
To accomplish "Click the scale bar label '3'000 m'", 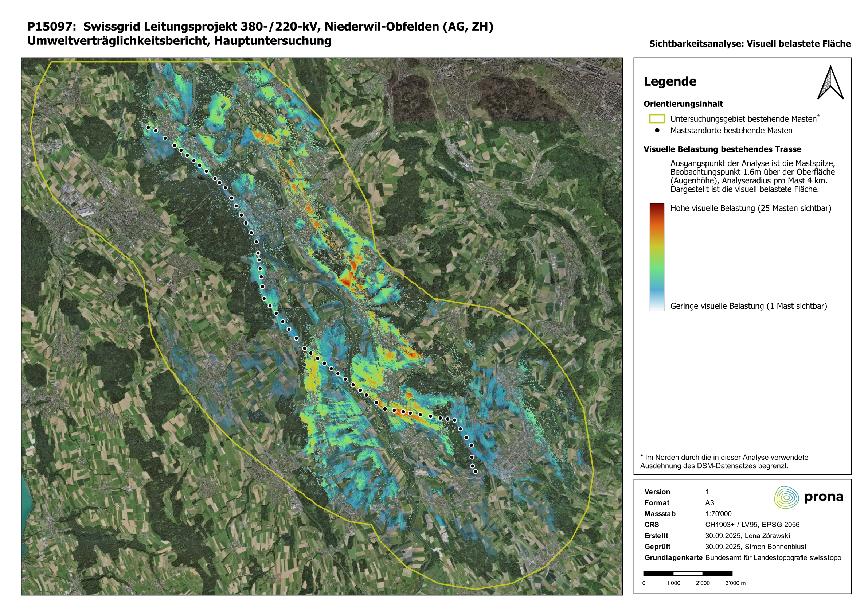I will (x=735, y=583).
